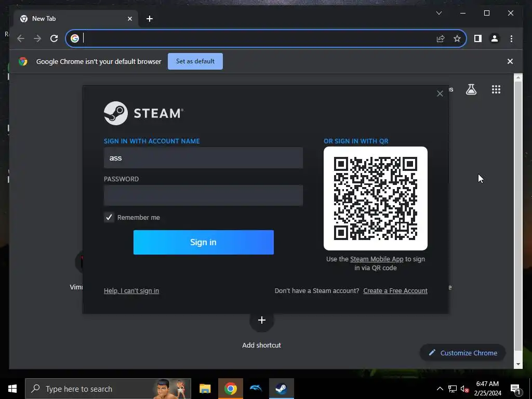
Task: Open Customize Chrome
Action: (463, 353)
